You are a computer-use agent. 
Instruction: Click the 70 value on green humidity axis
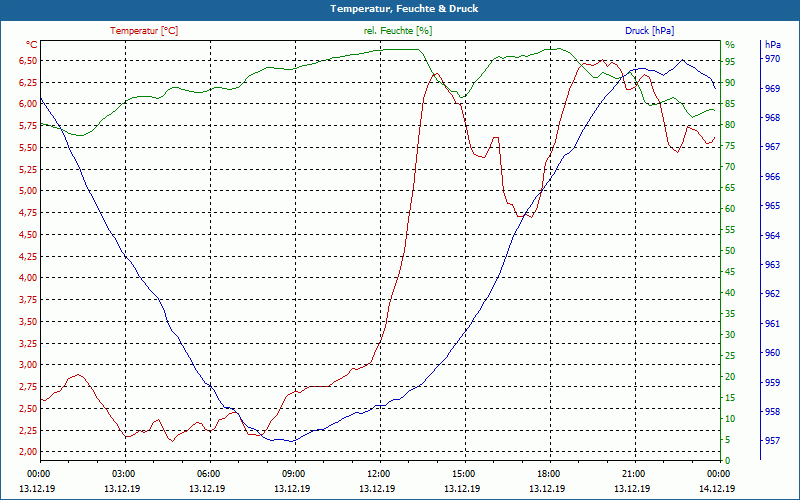coord(730,167)
